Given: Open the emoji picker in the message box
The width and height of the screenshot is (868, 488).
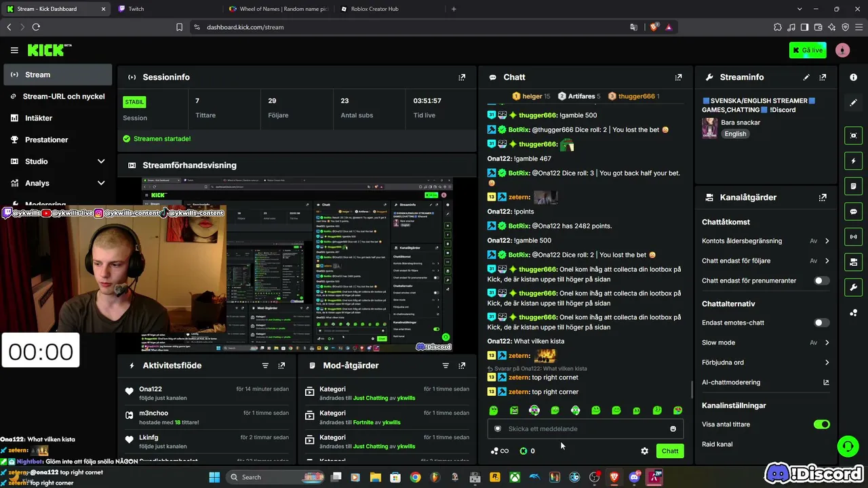Looking at the screenshot, I should coord(673,428).
